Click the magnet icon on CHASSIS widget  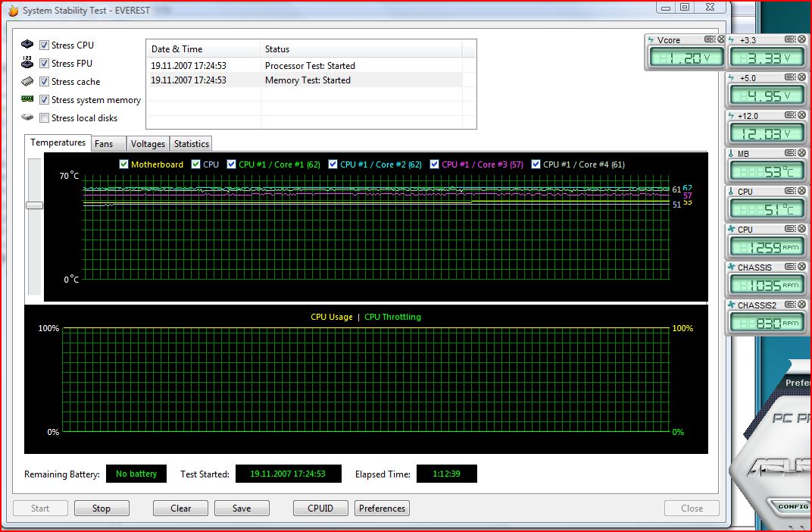[x=791, y=267]
